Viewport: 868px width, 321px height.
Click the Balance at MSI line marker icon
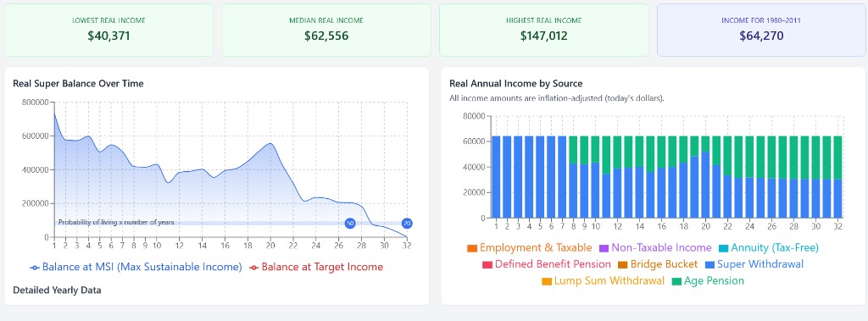point(35,268)
